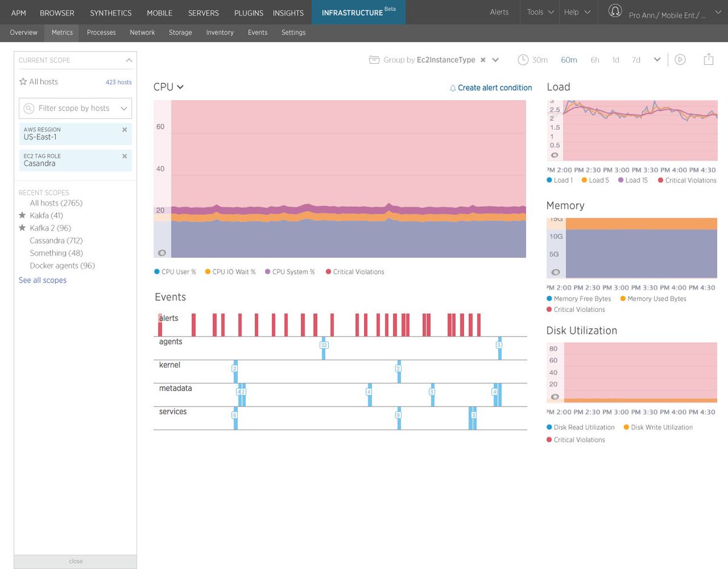Open the Help menu dropdown
This screenshot has height=569, width=728.
coord(576,12)
